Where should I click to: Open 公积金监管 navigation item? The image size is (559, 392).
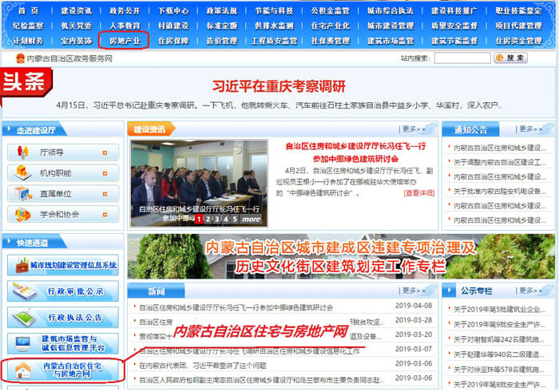330,10
